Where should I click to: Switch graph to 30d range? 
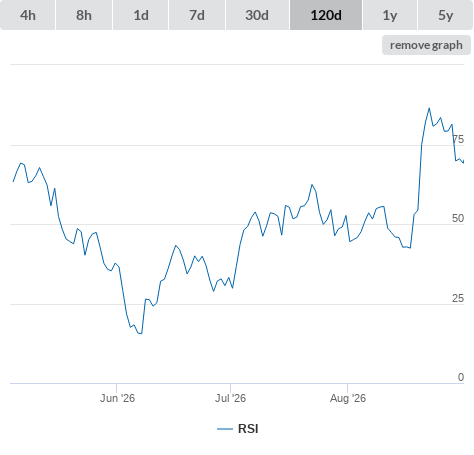pos(257,15)
